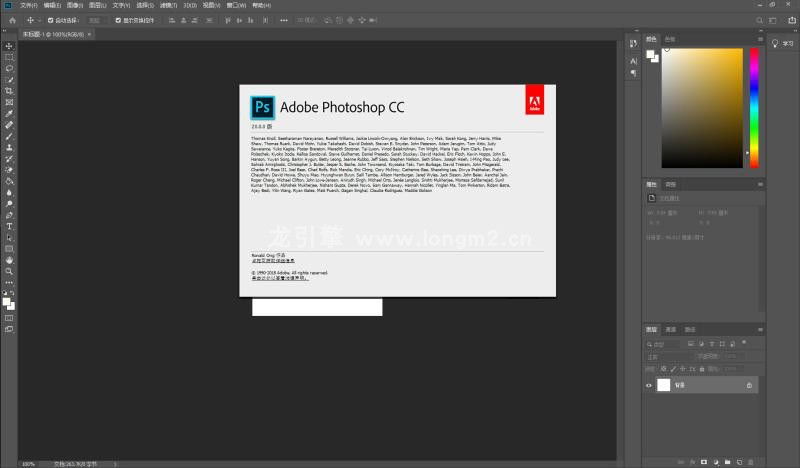The height and width of the screenshot is (468, 800).
Task: Toggle Show Transform Controls checkbox
Action: point(118,20)
